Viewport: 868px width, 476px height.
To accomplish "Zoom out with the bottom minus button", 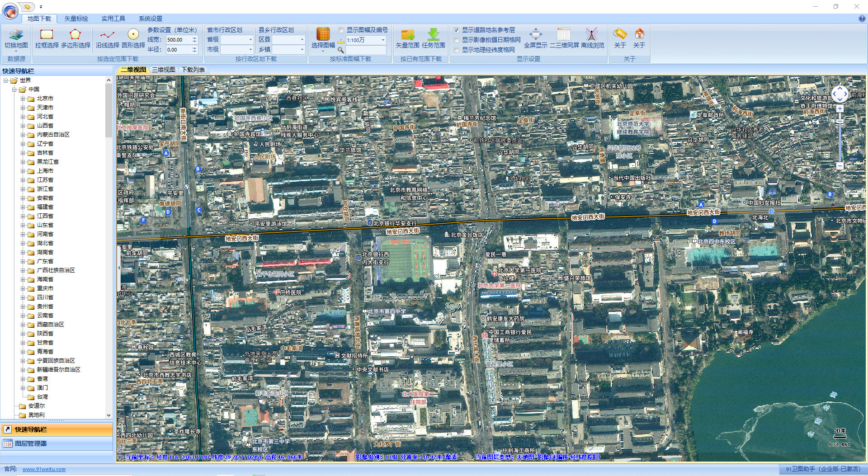I will [840, 166].
